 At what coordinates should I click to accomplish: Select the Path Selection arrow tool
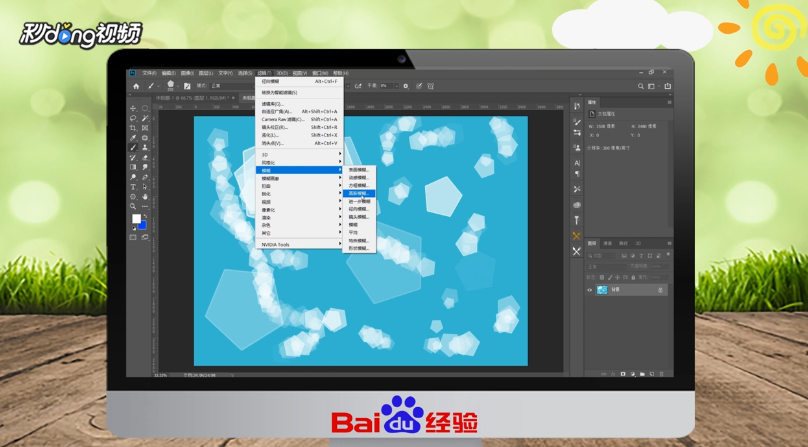click(145, 187)
